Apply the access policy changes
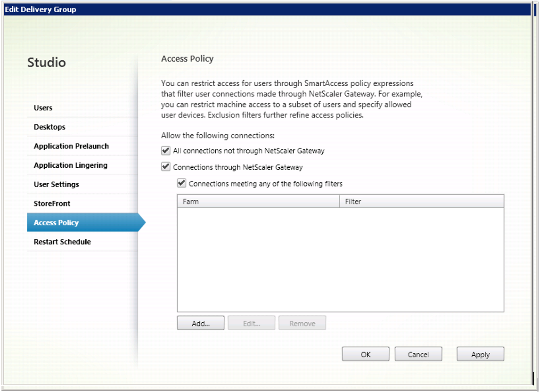 coord(481,354)
